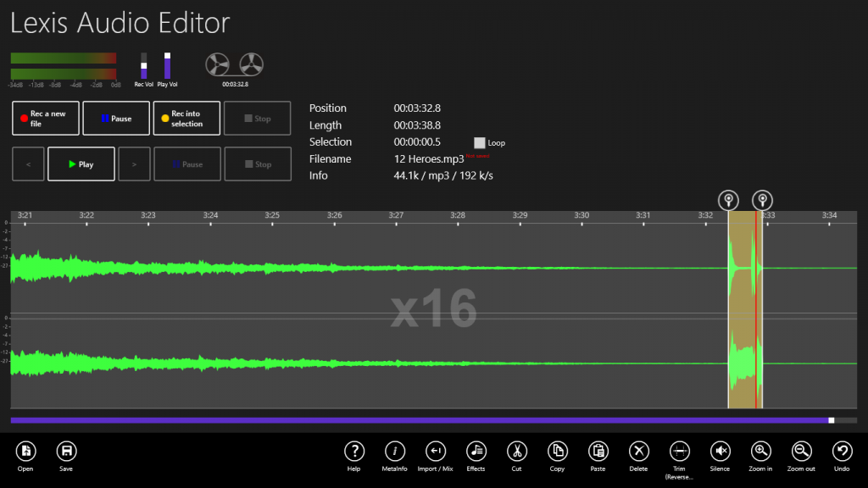This screenshot has width=868, height=488.
Task: Zoom in on the waveform
Action: tap(759, 452)
